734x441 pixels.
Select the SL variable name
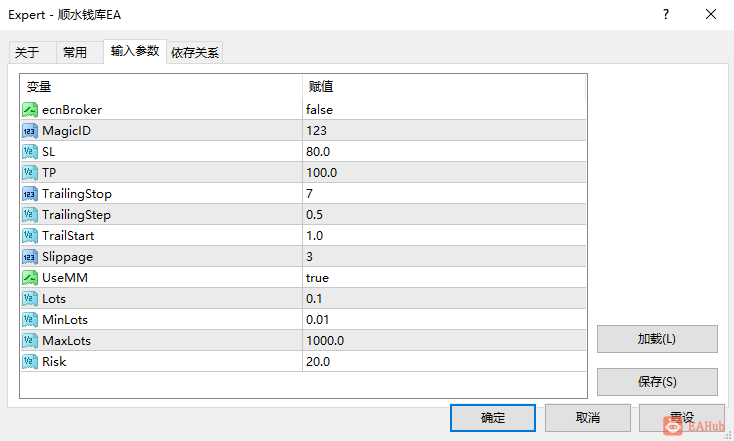click(x=49, y=152)
